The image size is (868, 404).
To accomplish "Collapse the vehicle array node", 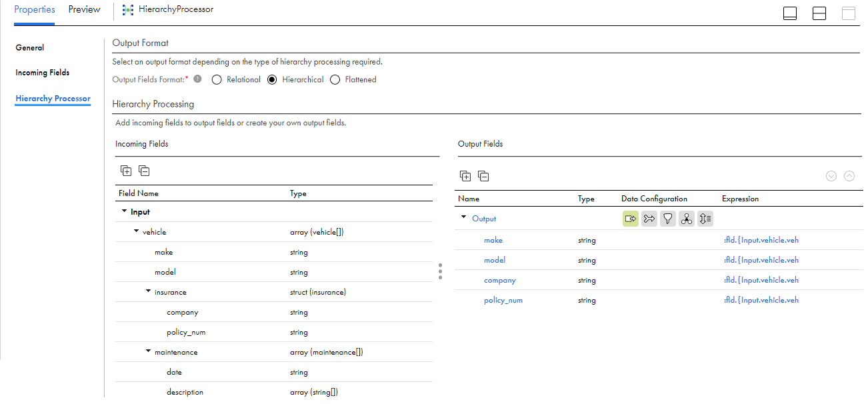I will click(x=136, y=231).
